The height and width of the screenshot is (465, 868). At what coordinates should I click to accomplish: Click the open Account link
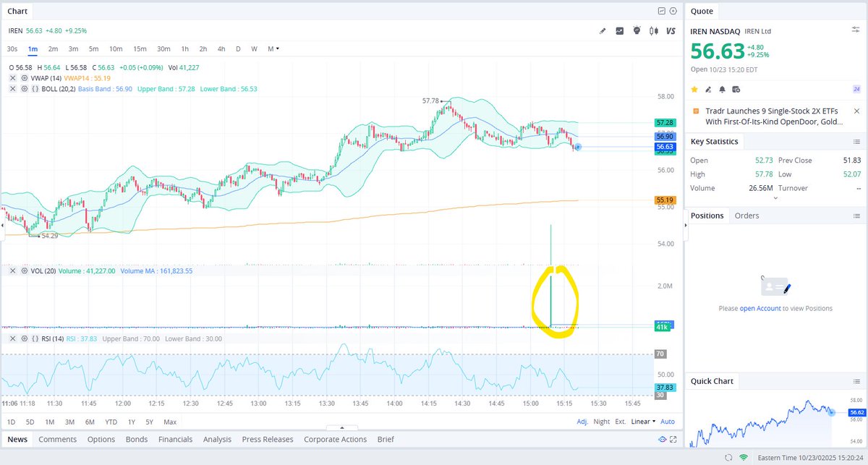[760, 308]
